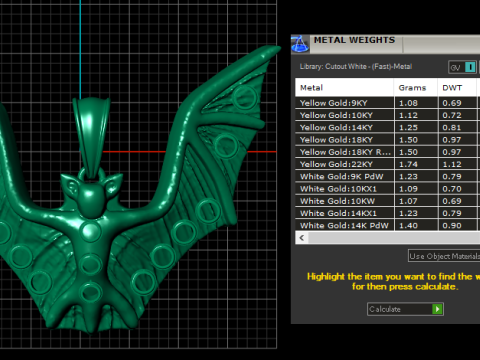Select the White Gold:10KX1 row
The width and height of the screenshot is (480, 360).
coord(387,189)
